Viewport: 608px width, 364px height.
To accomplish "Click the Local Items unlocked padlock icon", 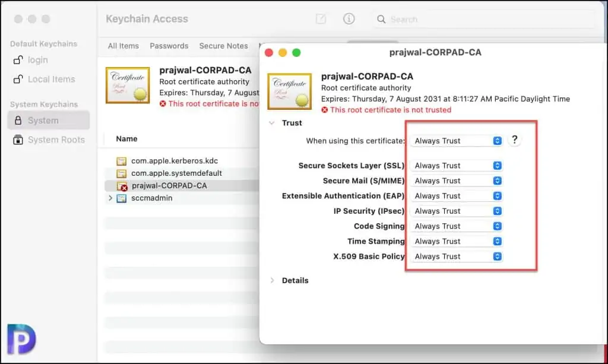I will pos(18,79).
